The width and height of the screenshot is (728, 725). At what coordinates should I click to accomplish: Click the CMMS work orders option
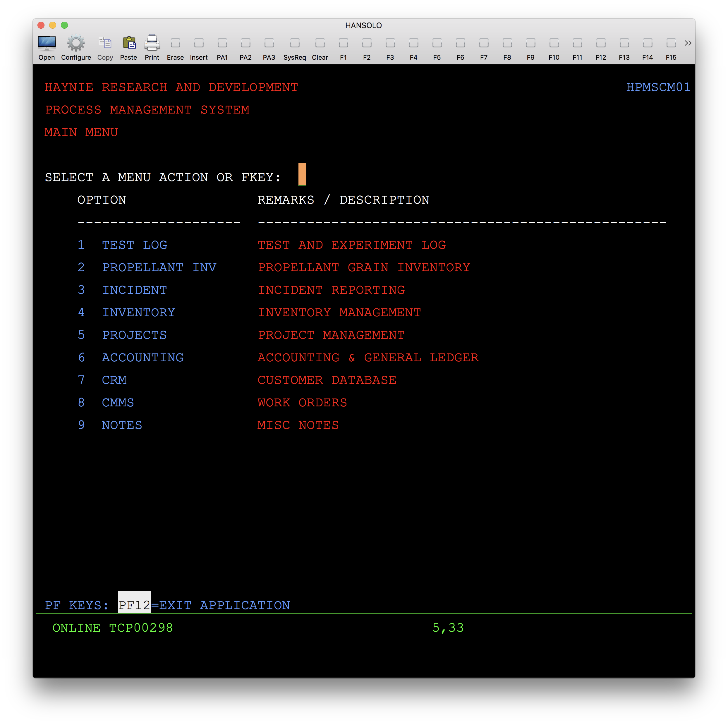click(x=118, y=403)
